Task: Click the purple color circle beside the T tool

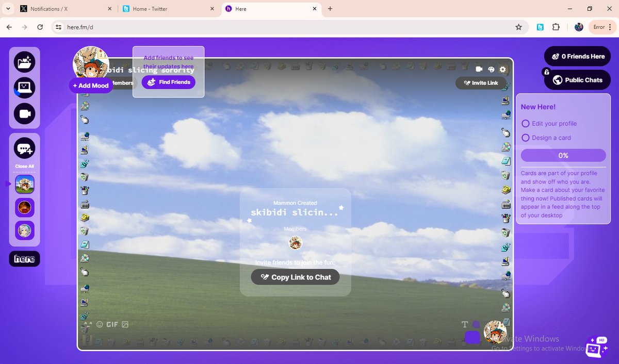Action: 476,324
